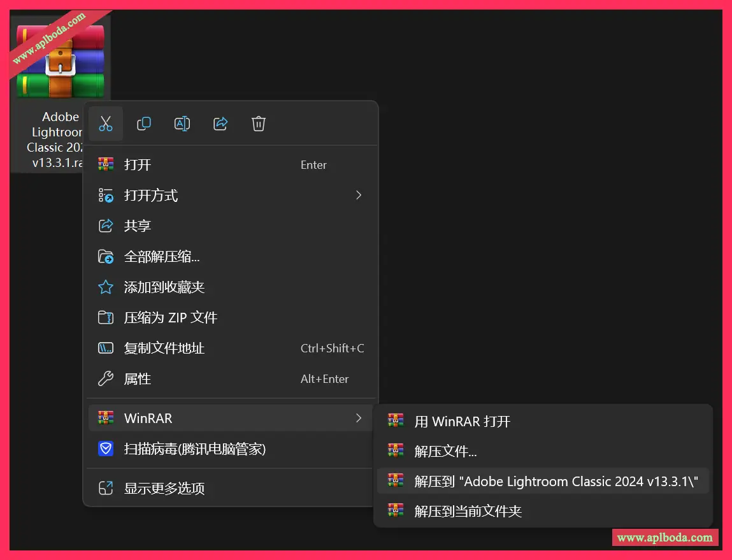Choose 解压文件... in the WinRAR submenu
This screenshot has height=560, width=732.
tap(446, 452)
